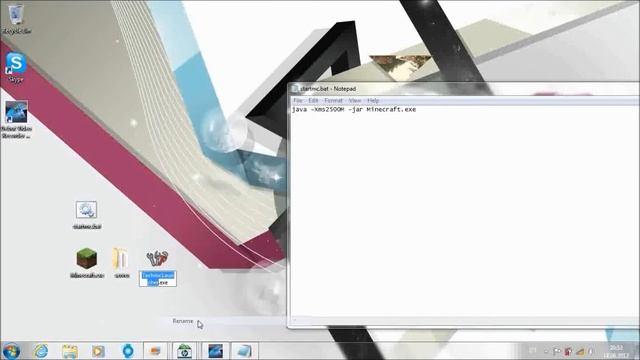Screen dimensions: 640x360
Task: Open Windows Media Player from taskbar
Action: [98, 351]
